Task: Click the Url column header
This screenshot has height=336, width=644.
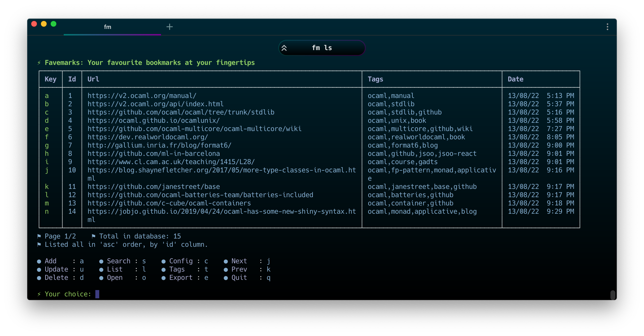Action: (x=93, y=79)
